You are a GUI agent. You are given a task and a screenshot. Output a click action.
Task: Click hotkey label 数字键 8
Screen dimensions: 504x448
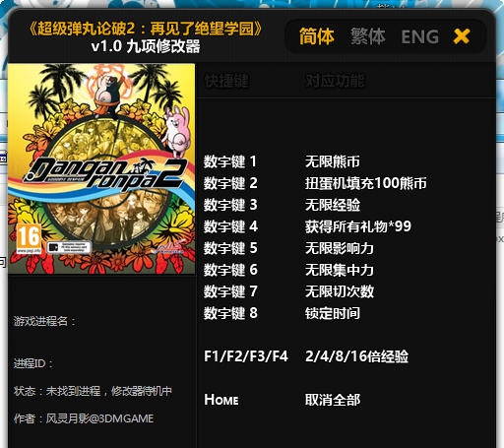click(230, 313)
